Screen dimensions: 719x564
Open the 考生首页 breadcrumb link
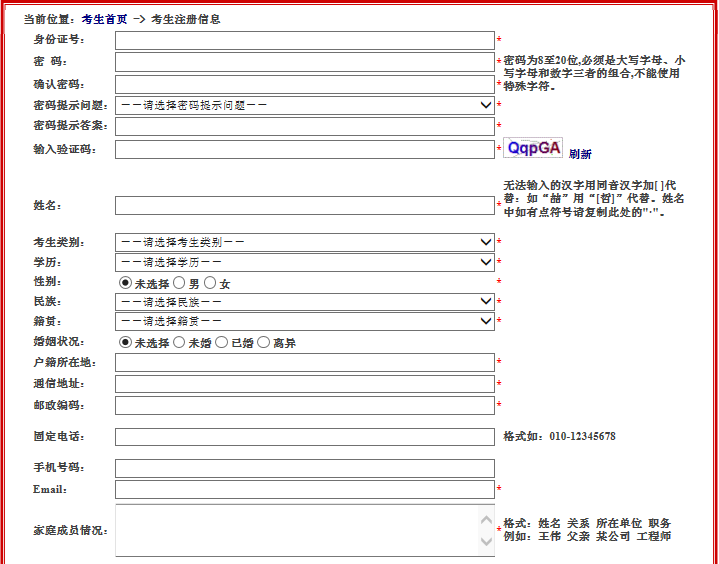104,19
